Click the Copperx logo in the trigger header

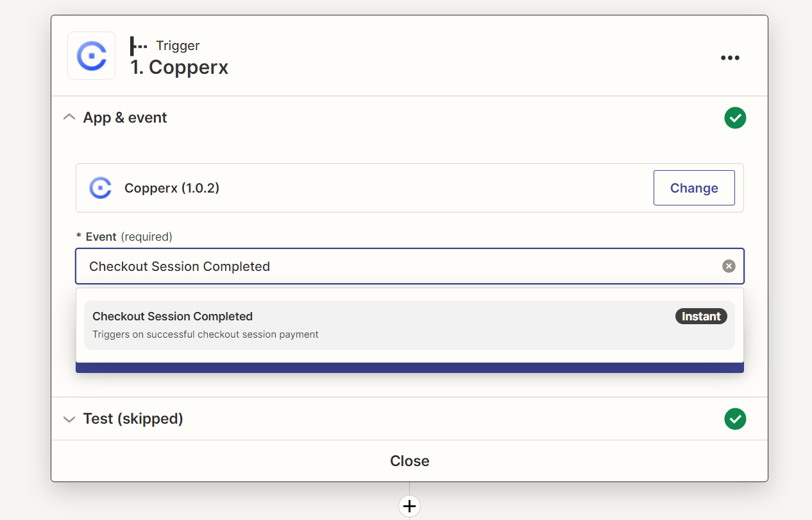[92, 56]
